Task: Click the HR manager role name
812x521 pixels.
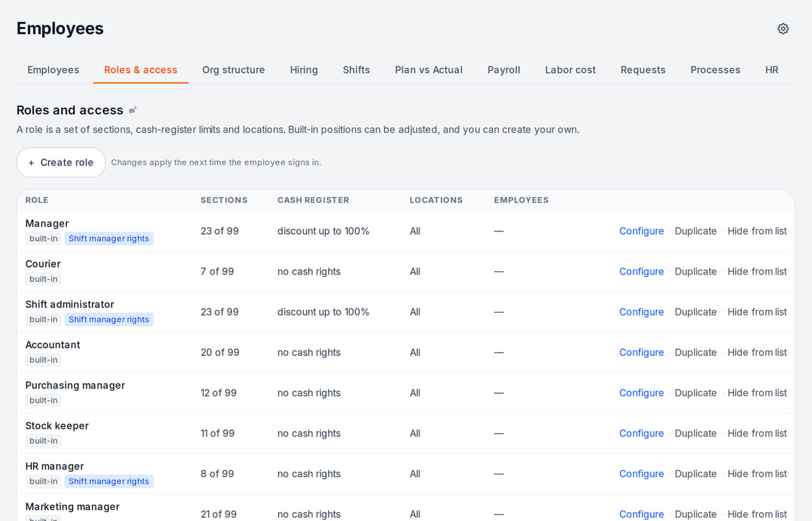Action: pyautogui.click(x=55, y=467)
